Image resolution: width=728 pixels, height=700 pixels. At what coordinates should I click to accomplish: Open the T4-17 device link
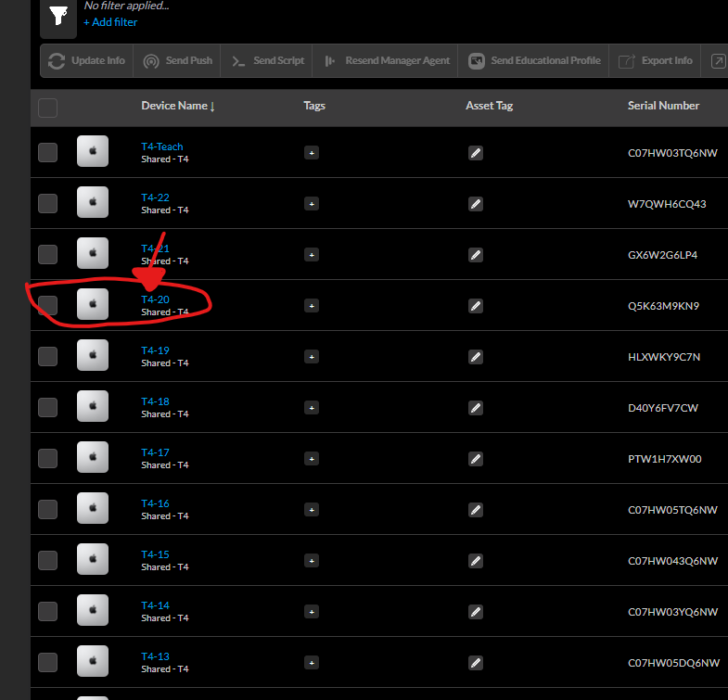click(x=155, y=453)
